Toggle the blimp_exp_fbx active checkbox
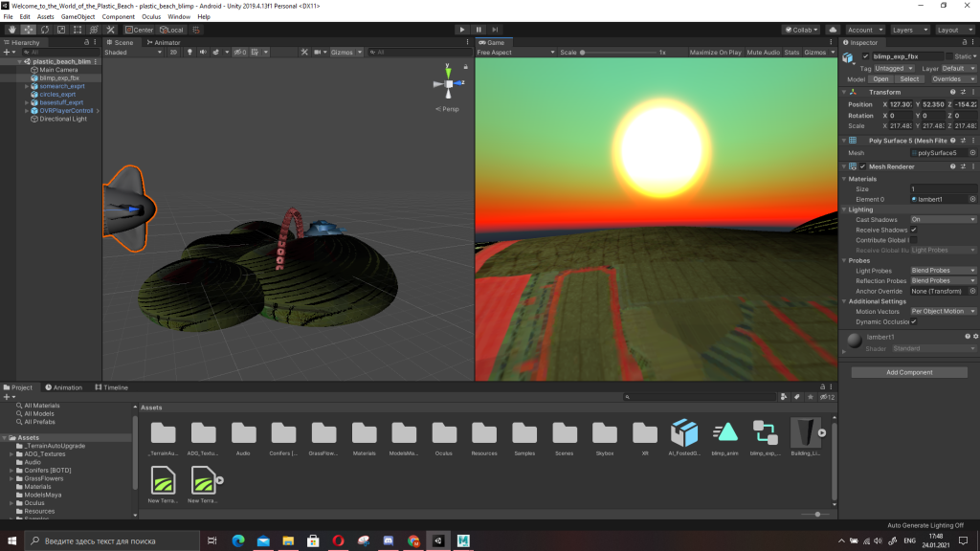980x551 pixels. pos(865,56)
